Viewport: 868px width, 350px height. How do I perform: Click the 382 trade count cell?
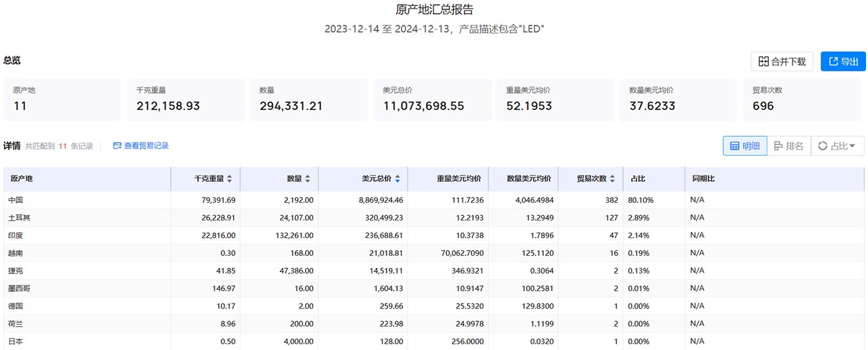pyautogui.click(x=591, y=200)
